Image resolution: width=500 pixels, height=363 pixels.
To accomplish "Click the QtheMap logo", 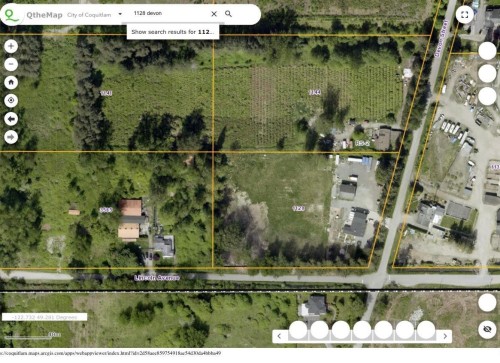I will (x=12, y=15).
